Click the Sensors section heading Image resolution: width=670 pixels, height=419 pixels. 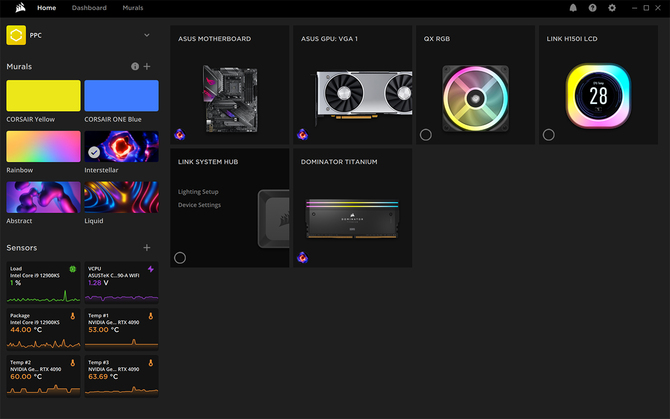[22, 248]
